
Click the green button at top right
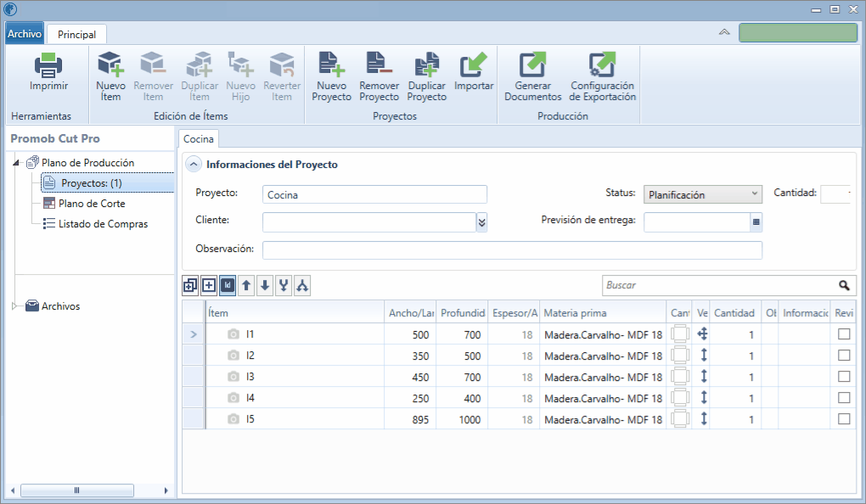(x=798, y=32)
